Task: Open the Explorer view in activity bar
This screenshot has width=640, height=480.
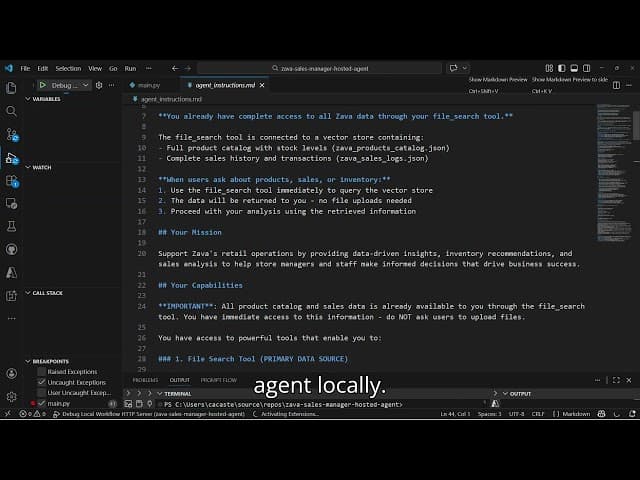Action: point(11,88)
